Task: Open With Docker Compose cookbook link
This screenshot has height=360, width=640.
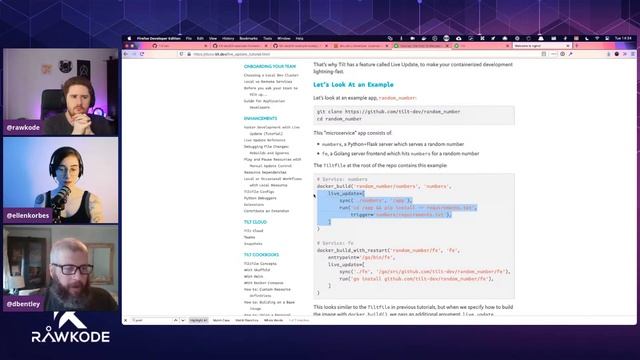Action: point(263,283)
